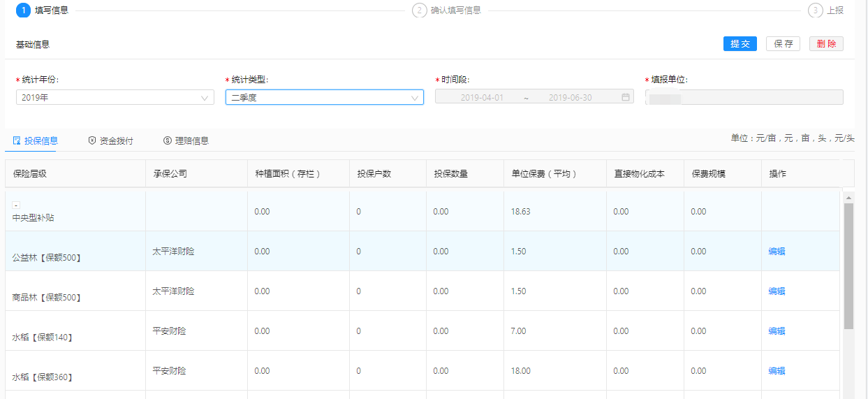Screen dimensions: 868x399
Task: Switch to the 资金拨付 tab
Action: 110,140
